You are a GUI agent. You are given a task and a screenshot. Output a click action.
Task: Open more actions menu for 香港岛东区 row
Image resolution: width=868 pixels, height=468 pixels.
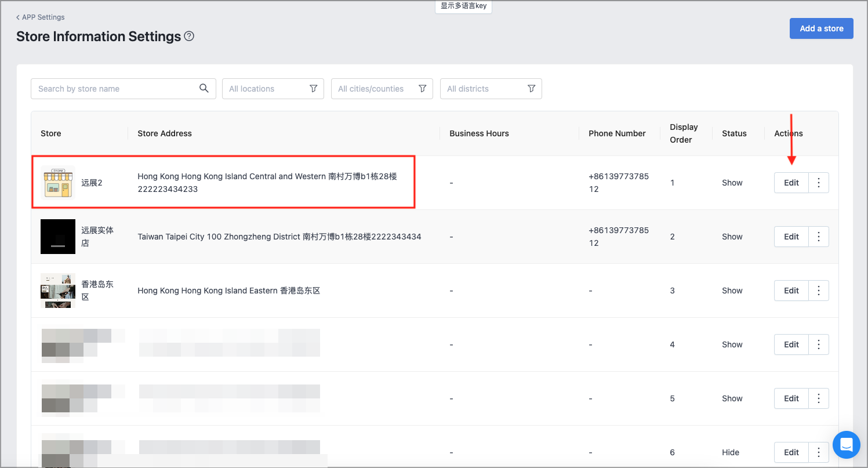[819, 291]
